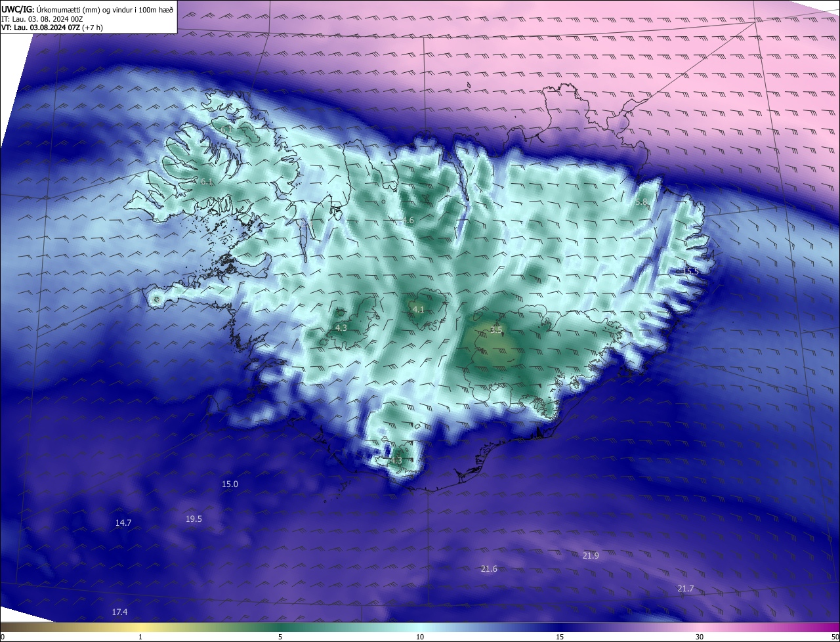The image size is (840, 642).
Task: Click the 15.0 value over the ocean
Action: click(230, 484)
